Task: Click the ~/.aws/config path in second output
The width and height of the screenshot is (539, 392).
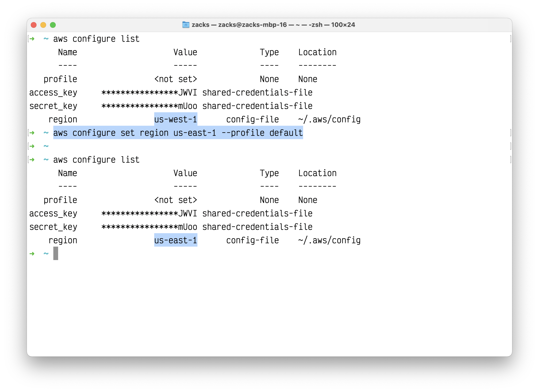Action: click(329, 240)
